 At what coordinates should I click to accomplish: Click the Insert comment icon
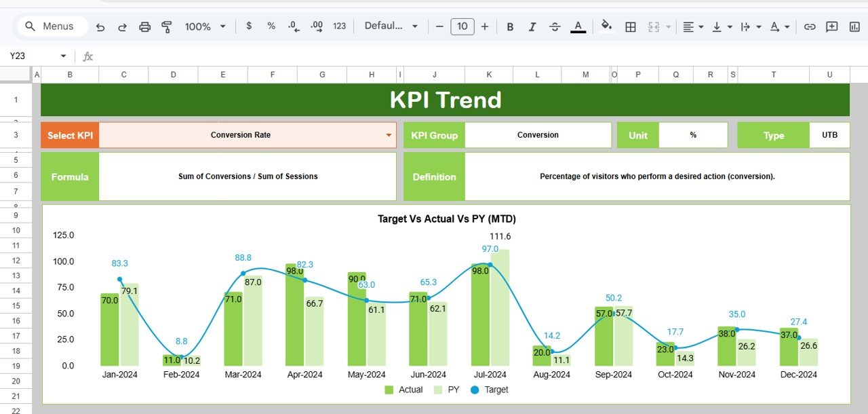click(831, 26)
